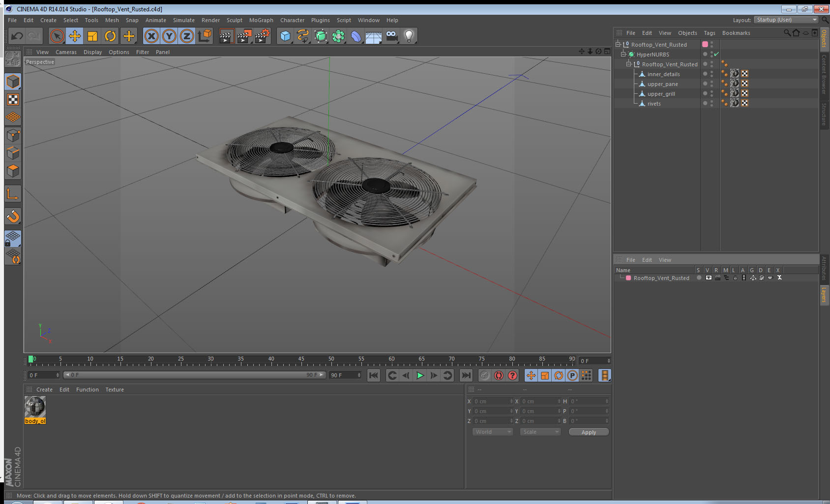Toggle layer view visibility eye icon
Image resolution: width=830 pixels, height=504 pixels.
[x=709, y=278]
